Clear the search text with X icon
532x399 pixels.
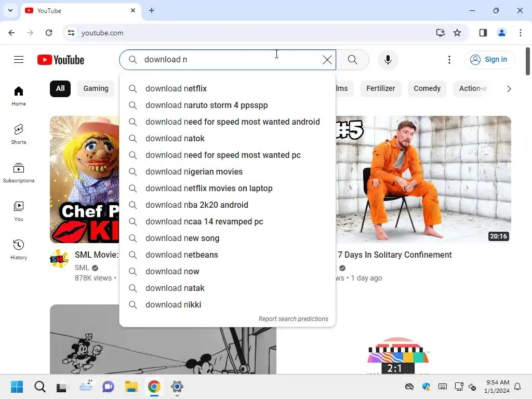pyautogui.click(x=327, y=60)
